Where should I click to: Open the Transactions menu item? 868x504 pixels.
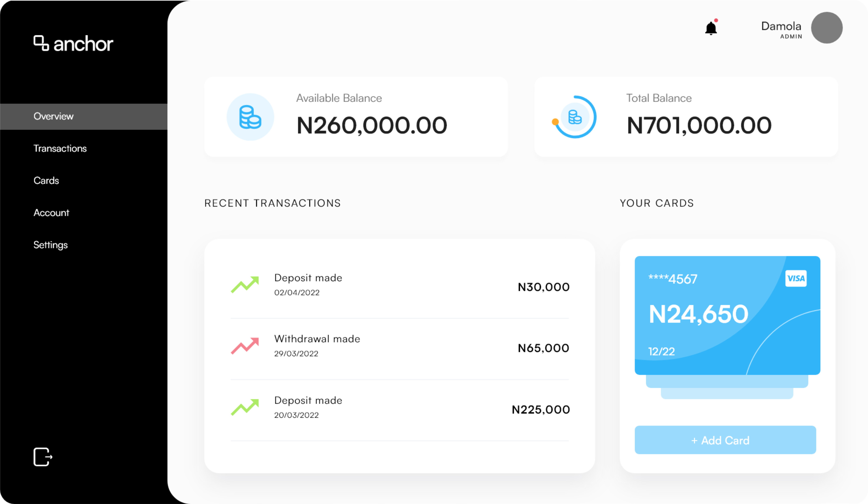60,148
